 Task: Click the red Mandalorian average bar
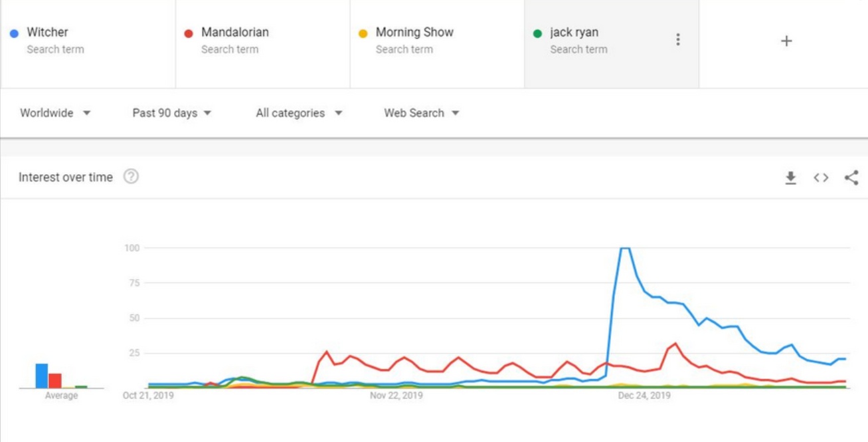coord(54,380)
